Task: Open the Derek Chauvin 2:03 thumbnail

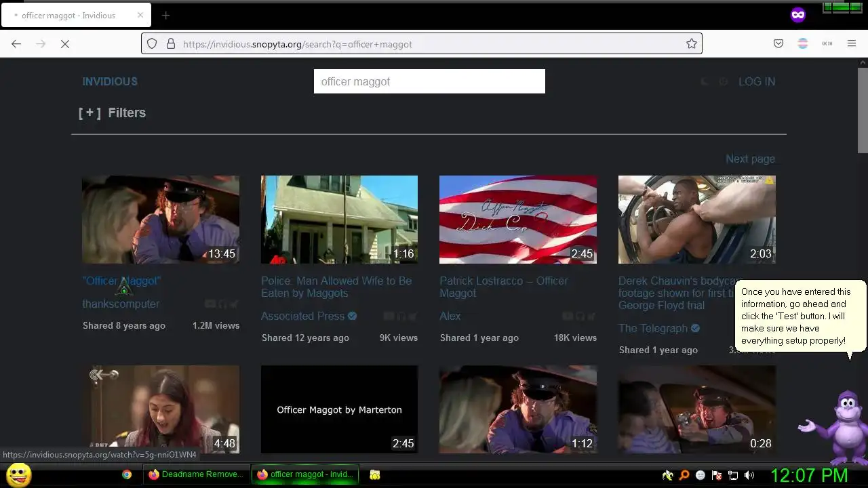Action: click(696, 220)
